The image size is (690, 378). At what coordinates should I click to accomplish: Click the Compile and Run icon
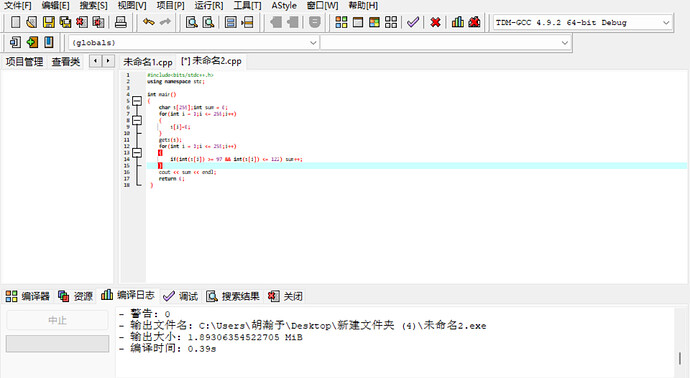point(374,22)
